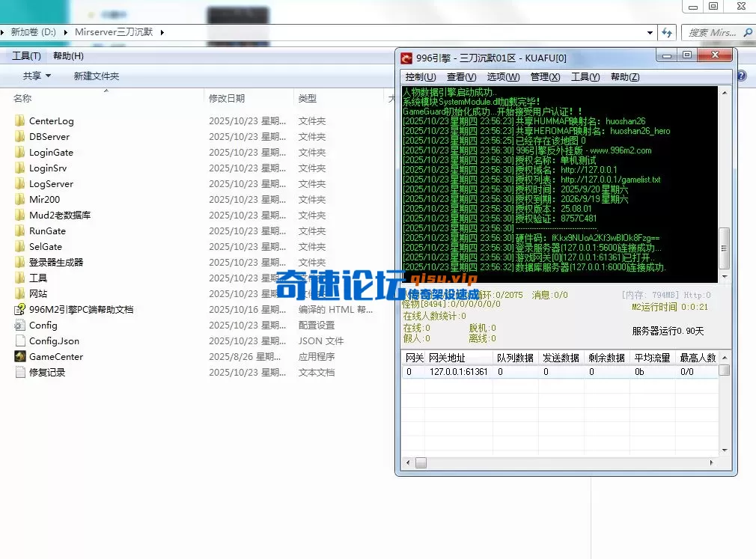
Task: Click the 996引擎 red icon in the title bar
Action: pyautogui.click(x=406, y=57)
